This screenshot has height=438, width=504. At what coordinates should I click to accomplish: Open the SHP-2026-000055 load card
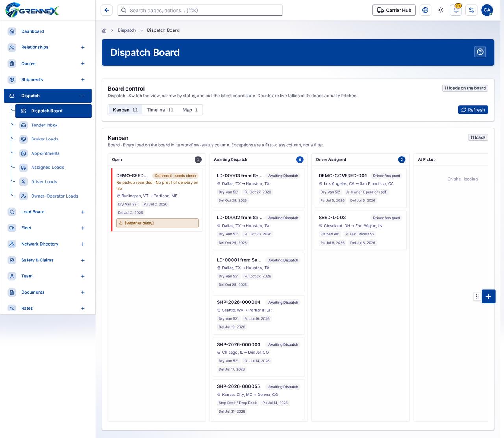259,399
